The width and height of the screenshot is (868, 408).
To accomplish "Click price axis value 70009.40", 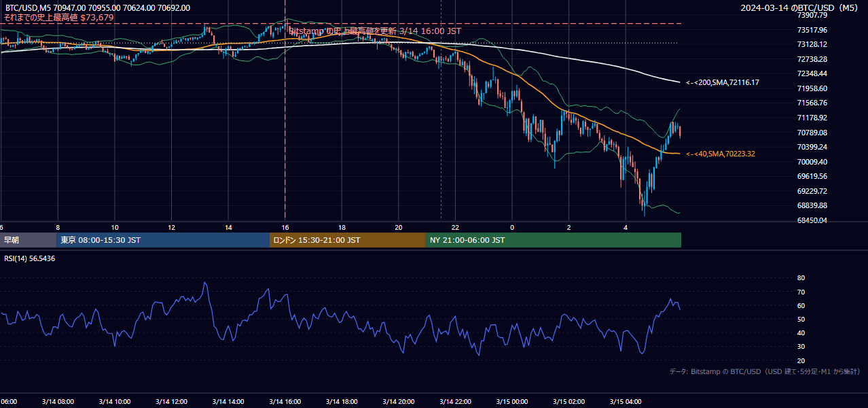I will point(812,162).
